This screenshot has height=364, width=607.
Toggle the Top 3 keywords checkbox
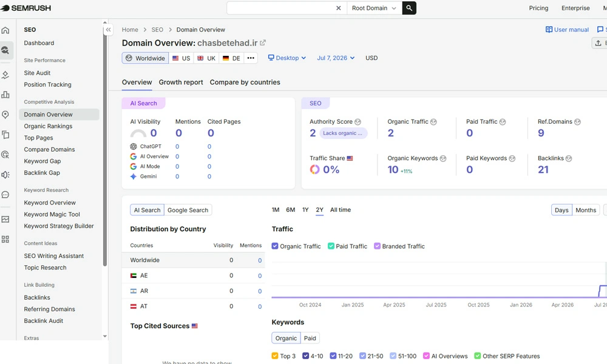point(275,356)
